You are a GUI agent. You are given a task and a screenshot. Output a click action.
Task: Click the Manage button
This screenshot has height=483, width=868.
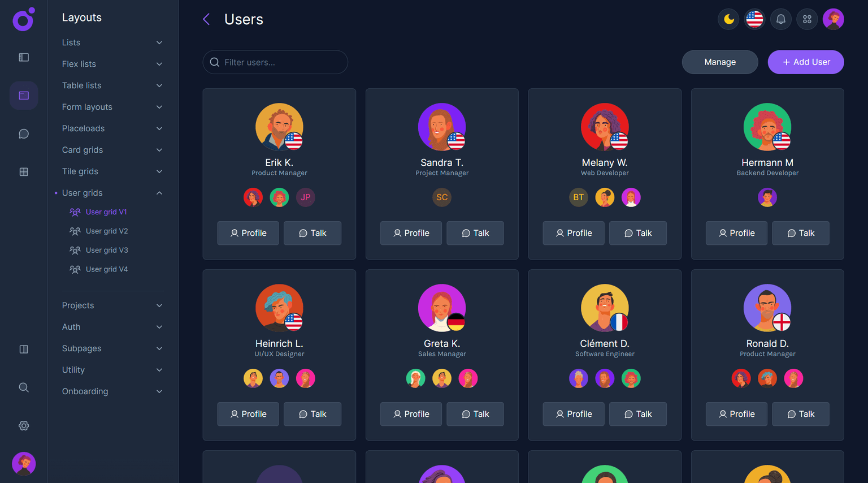click(720, 62)
